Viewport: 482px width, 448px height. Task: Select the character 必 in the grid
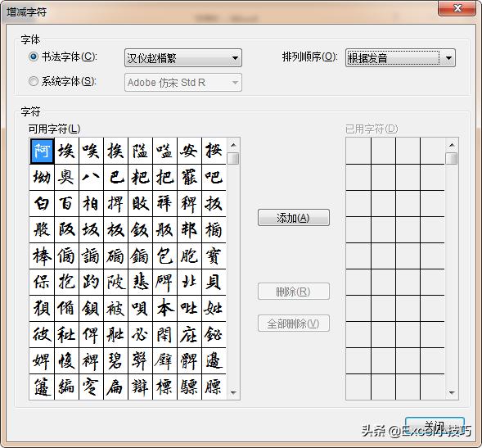point(140,335)
